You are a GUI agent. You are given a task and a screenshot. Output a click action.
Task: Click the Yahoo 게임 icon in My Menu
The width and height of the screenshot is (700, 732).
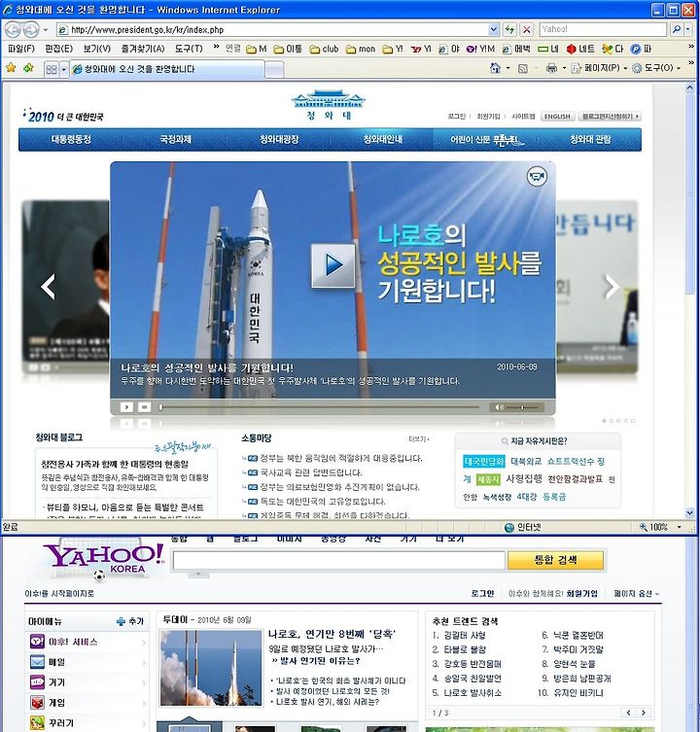coord(37,702)
